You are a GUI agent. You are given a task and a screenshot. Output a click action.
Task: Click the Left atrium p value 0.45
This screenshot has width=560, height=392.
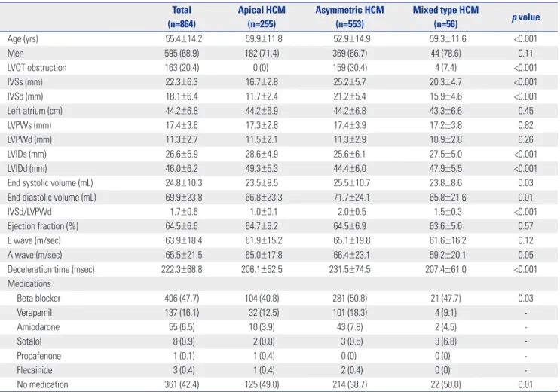tap(525, 111)
